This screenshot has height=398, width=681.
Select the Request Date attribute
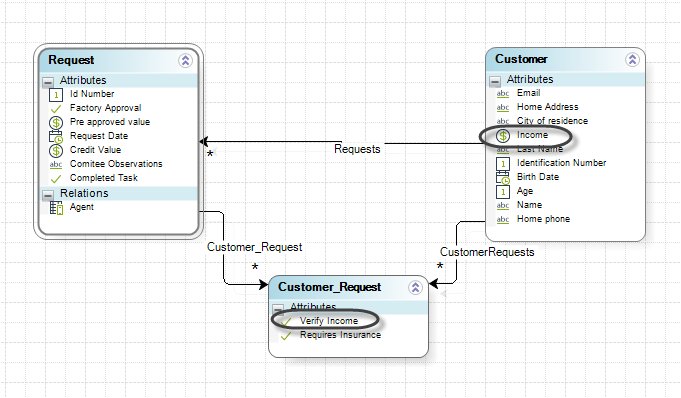point(99,136)
